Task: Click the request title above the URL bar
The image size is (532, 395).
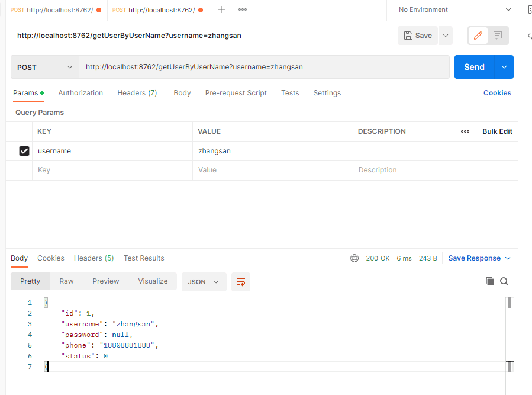Action: (x=129, y=36)
